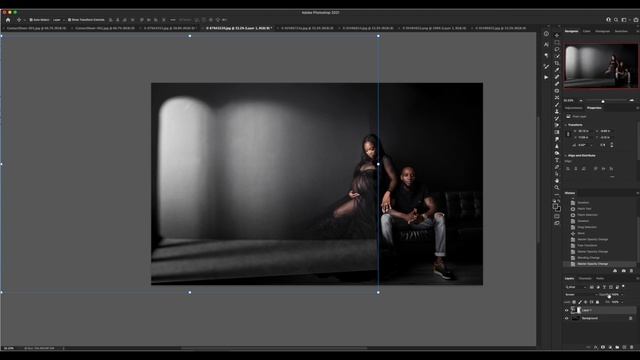Collapse the Transform section in Properties
Viewport: 640px width, 360px height.
pos(565,125)
